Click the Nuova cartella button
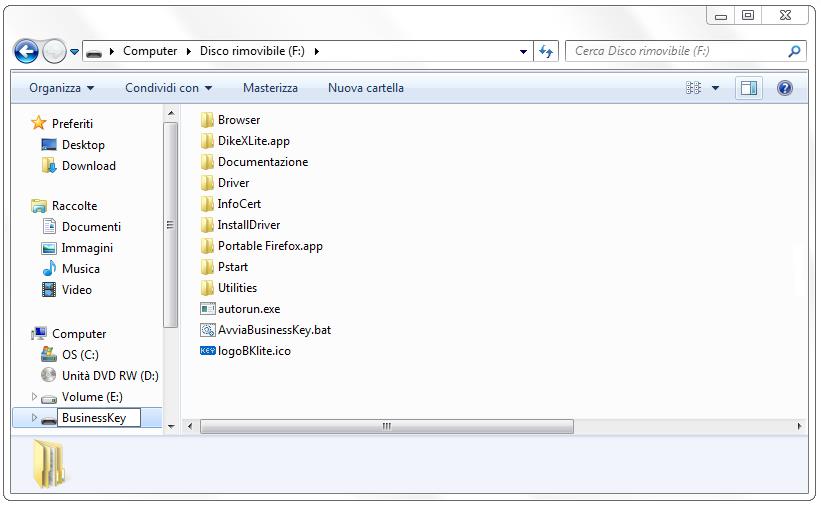 [366, 88]
